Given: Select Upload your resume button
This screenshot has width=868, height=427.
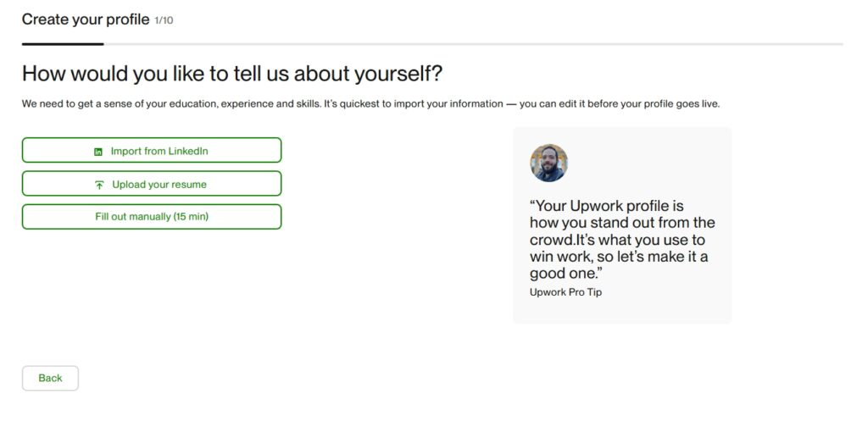Looking at the screenshot, I should pos(152,184).
